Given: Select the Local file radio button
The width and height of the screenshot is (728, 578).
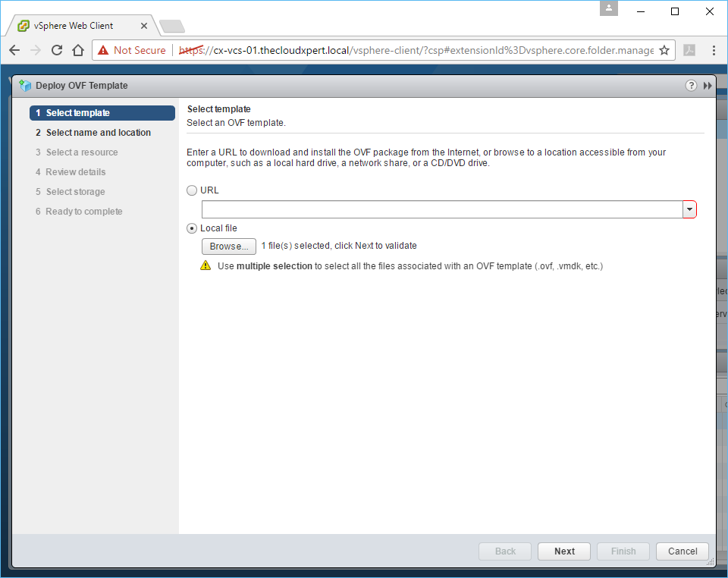Looking at the screenshot, I should pyautogui.click(x=192, y=228).
